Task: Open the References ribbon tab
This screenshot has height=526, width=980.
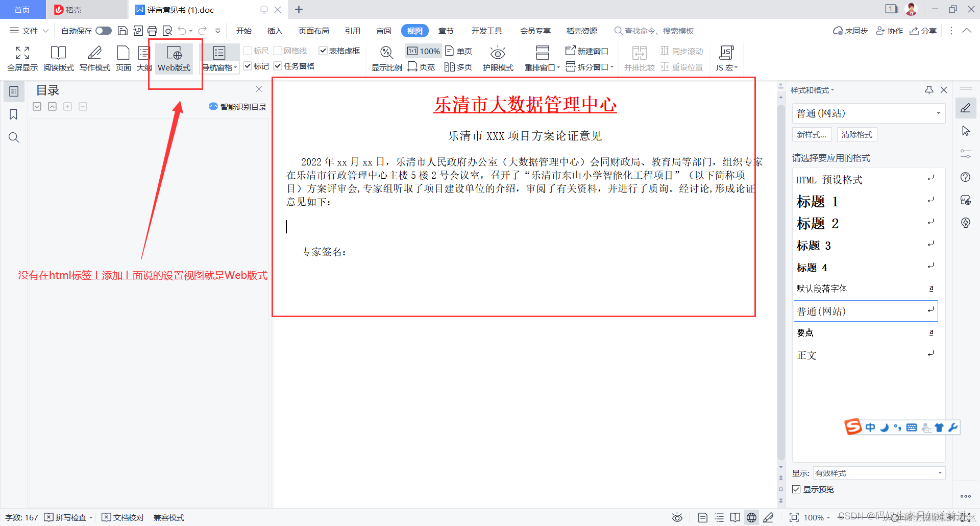Action: tap(352, 31)
